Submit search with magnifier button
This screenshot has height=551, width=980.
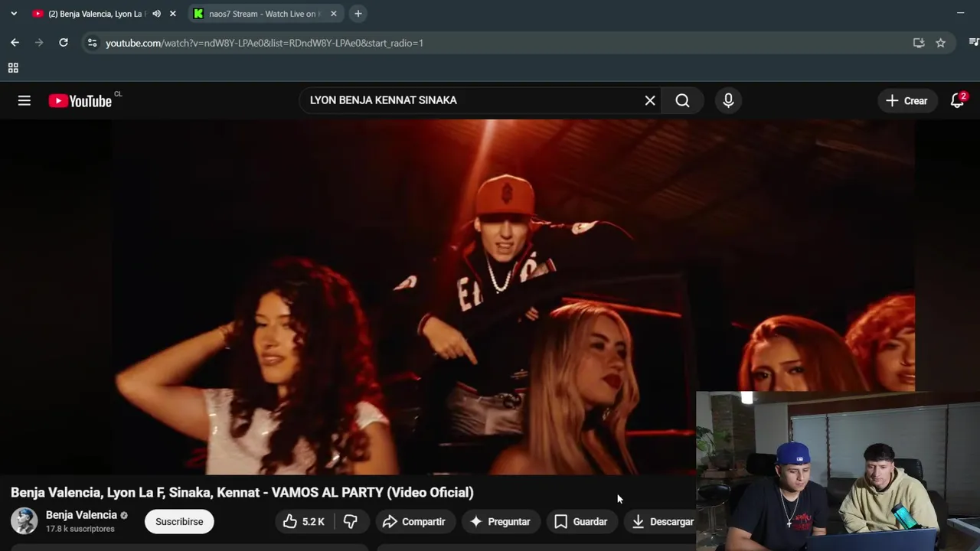click(682, 100)
